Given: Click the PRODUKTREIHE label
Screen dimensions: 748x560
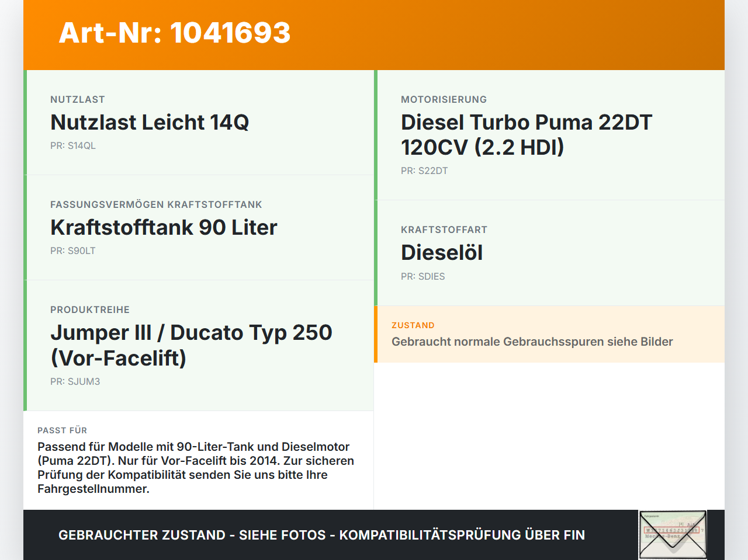Looking at the screenshot, I should click(x=90, y=309).
